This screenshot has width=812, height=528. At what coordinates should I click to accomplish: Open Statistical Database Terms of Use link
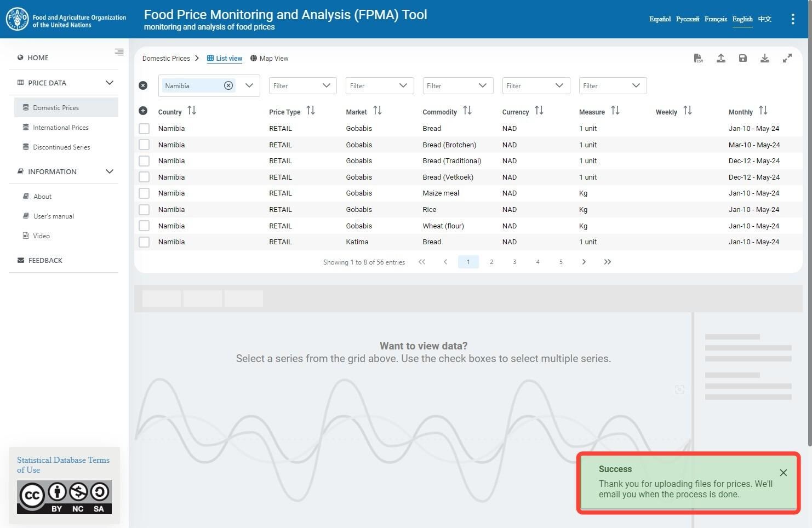[63, 465]
